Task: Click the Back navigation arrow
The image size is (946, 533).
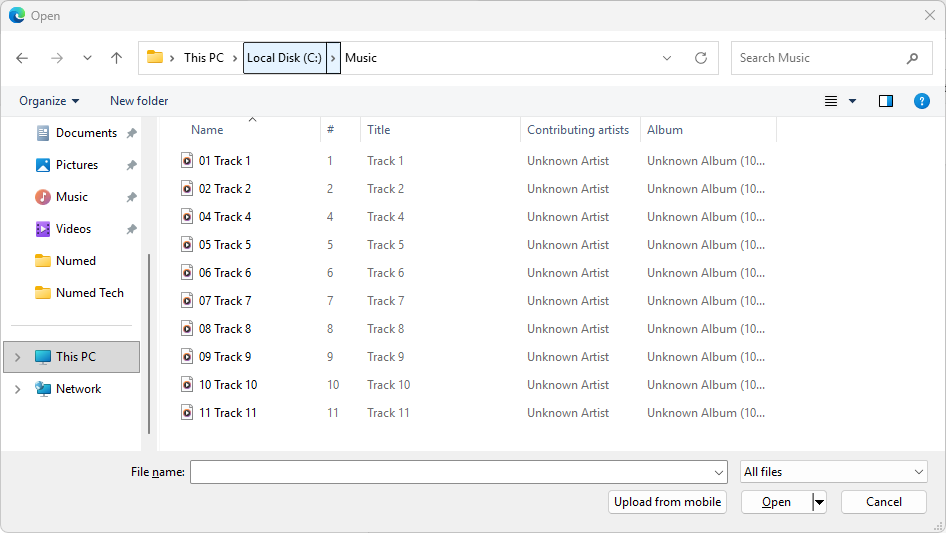Action: [22, 58]
